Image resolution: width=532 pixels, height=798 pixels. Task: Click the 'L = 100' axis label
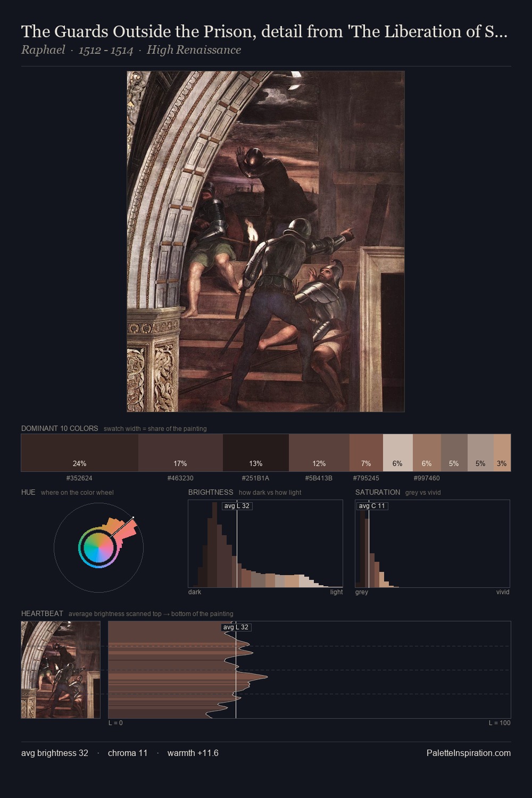tap(500, 723)
